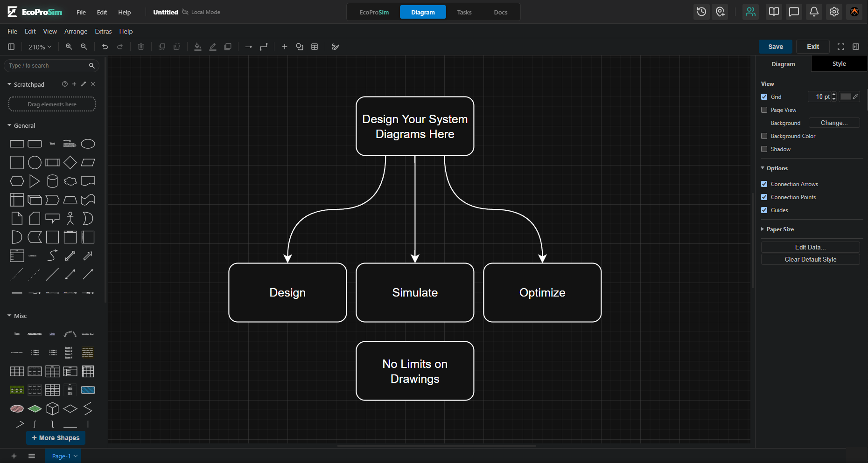Click the fill color bucket icon
The height and width of the screenshot is (463, 868).
click(198, 47)
